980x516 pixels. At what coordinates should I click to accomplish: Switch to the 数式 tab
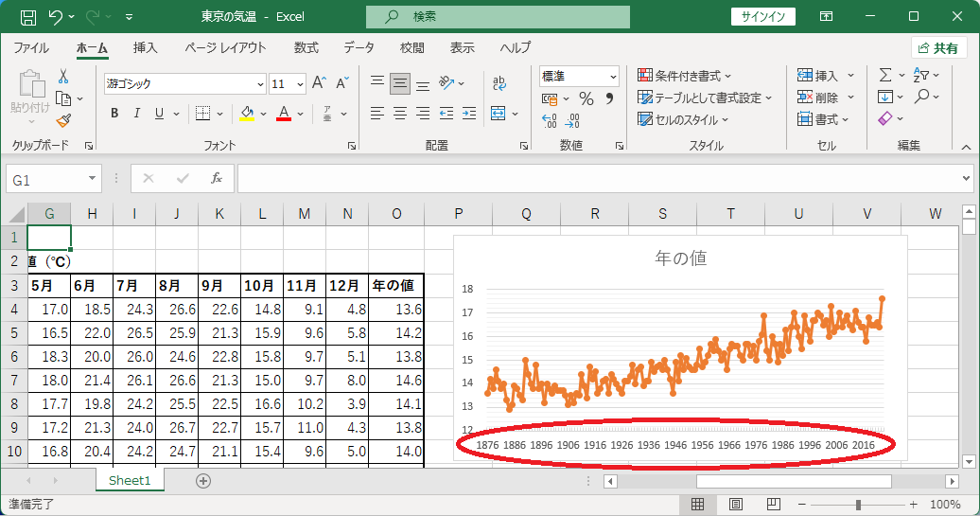[x=306, y=48]
